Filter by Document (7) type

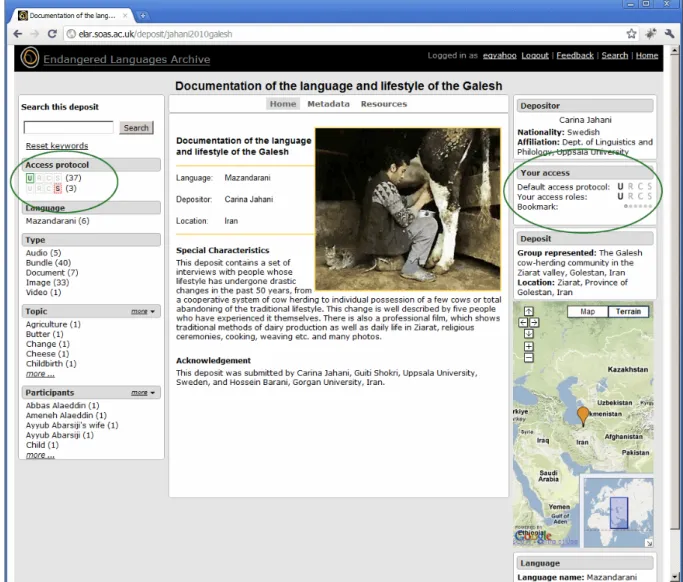[x=52, y=273]
